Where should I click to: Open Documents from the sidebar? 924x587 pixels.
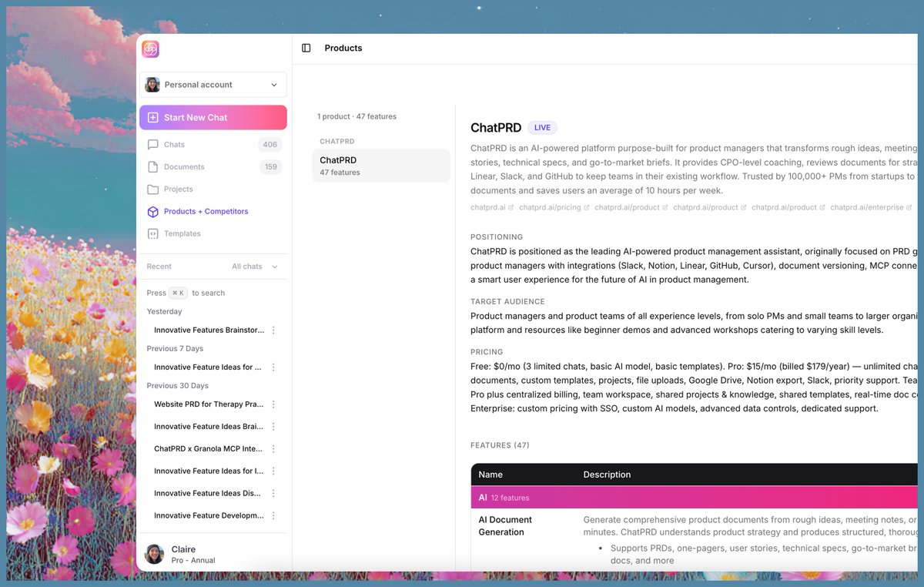coord(184,167)
